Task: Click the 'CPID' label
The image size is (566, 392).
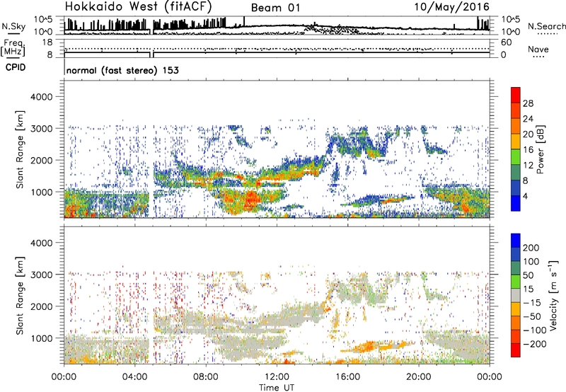Action: click(16, 67)
